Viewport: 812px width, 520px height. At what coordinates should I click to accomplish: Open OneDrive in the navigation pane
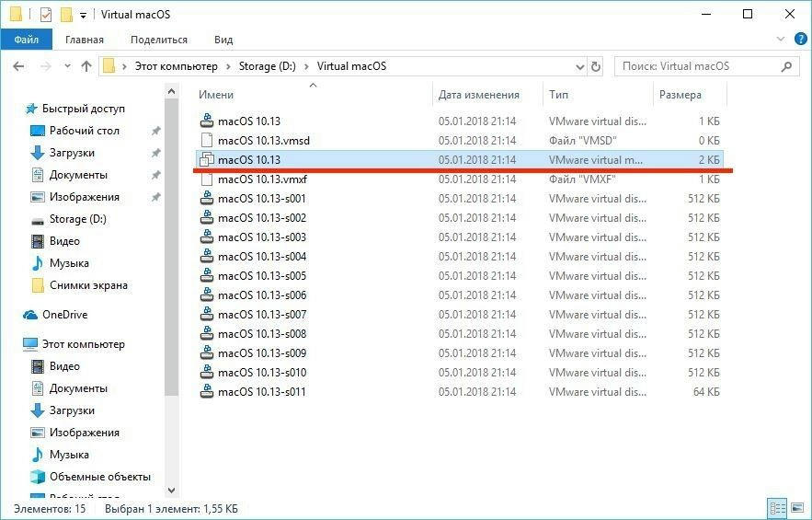click(x=64, y=315)
